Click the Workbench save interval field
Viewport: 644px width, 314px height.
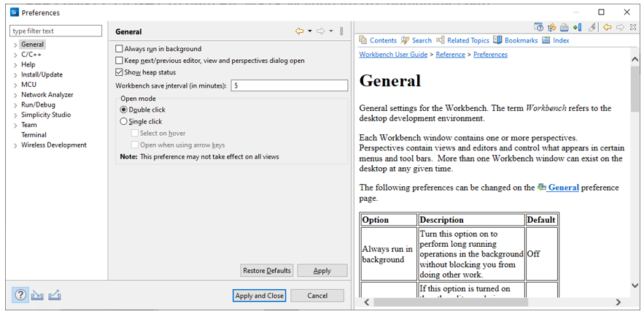(288, 85)
